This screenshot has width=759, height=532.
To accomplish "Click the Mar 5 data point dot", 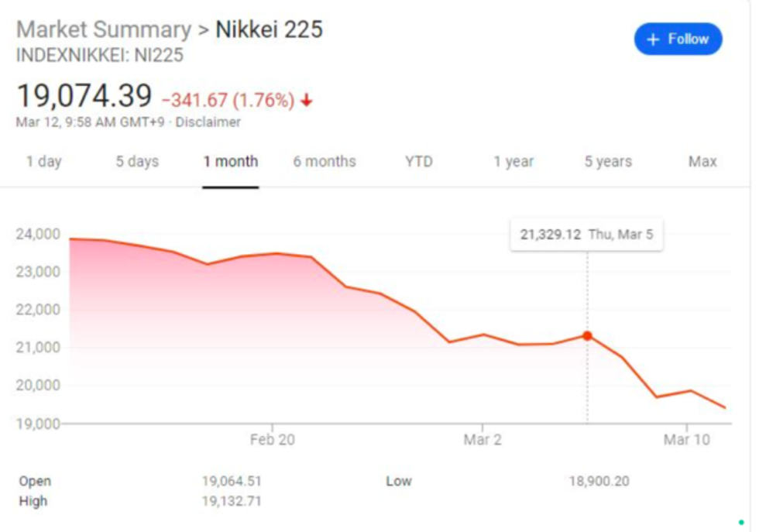I will tap(587, 336).
